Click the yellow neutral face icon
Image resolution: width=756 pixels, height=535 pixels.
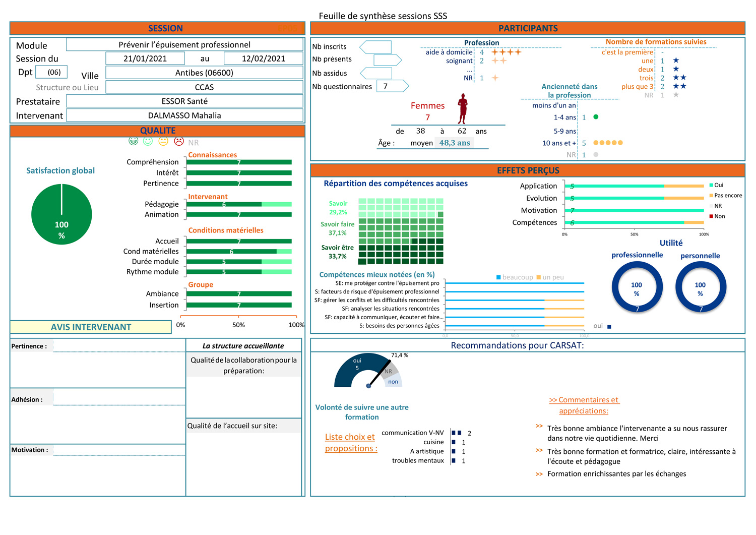(x=163, y=141)
